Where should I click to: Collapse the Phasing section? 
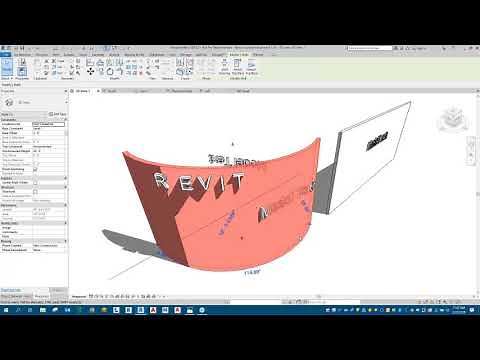65,241
